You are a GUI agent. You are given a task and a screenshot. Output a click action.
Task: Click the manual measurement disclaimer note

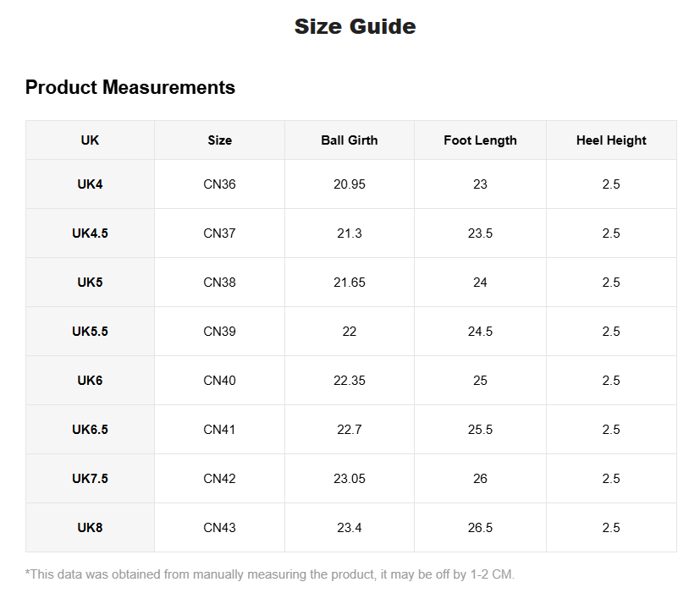(270, 574)
